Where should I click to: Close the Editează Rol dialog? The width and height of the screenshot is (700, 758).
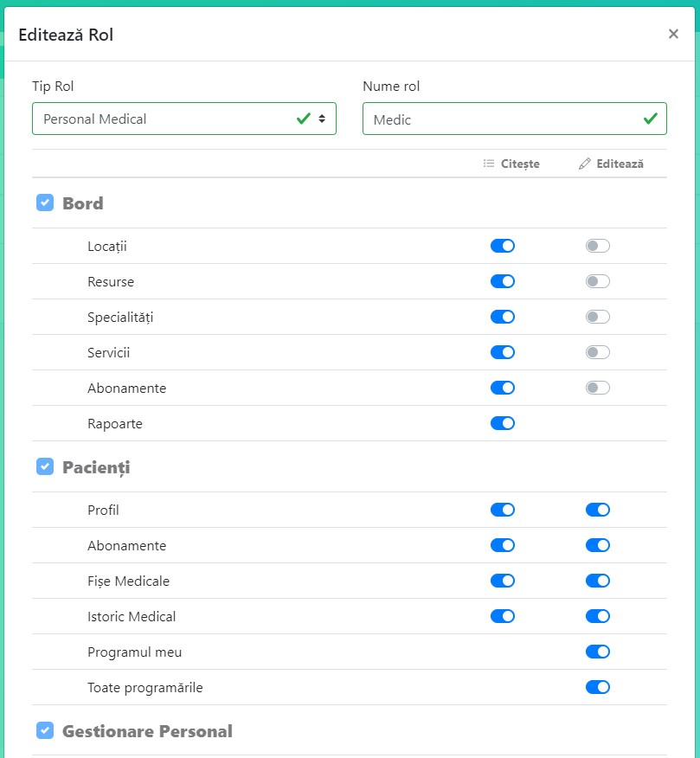[x=673, y=34]
